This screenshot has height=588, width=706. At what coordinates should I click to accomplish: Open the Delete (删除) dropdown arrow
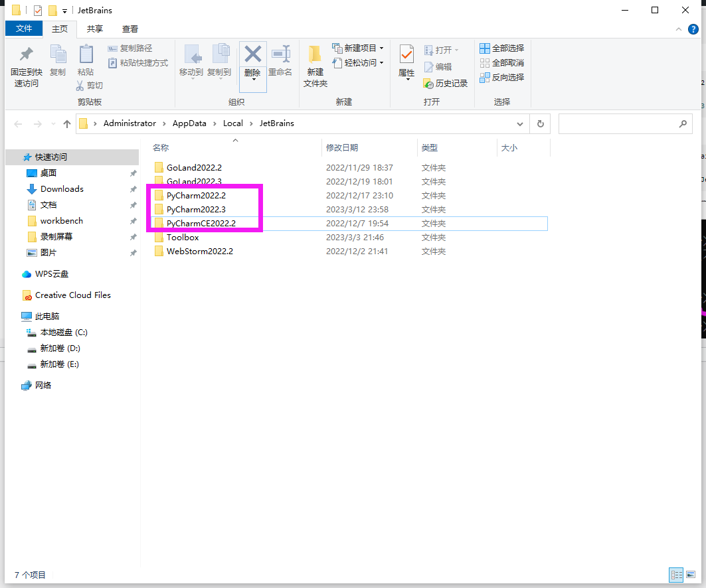(254, 80)
